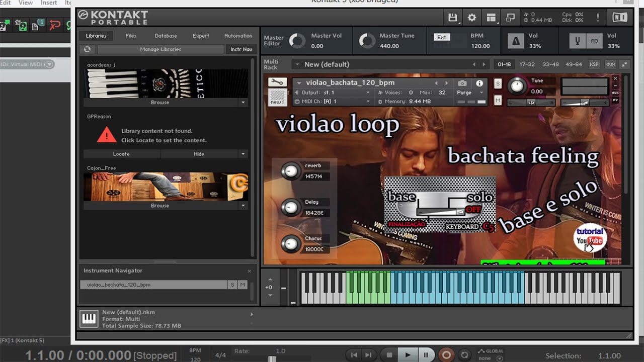Viewport: 644px width, 362px height.
Task: Remove instrument with X in instrument header
Action: pyautogui.click(x=615, y=79)
